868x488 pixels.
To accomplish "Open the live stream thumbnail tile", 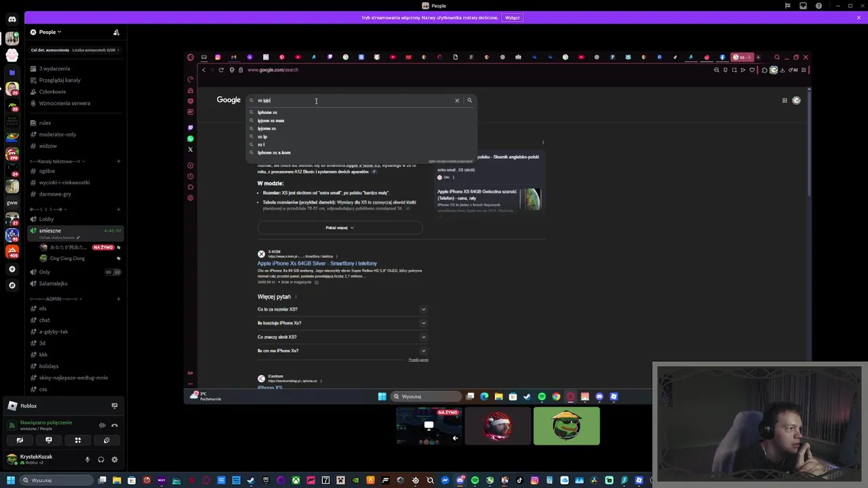I will click(429, 426).
